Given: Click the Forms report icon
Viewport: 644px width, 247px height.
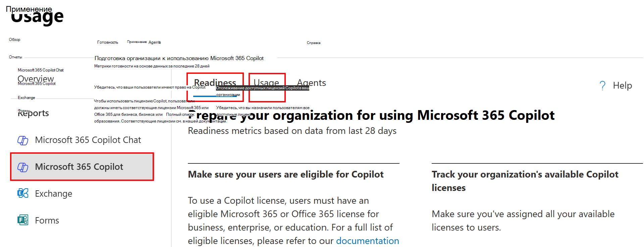Looking at the screenshot, I should (23, 220).
